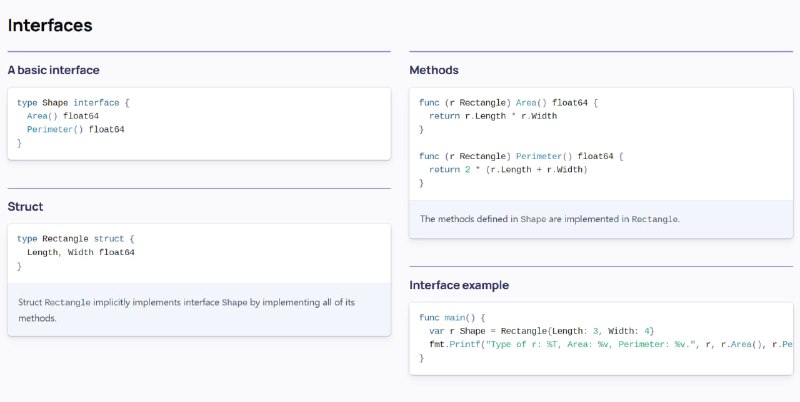Click the 'methods defined in Shape' note
This screenshot has width=800, height=402.
(x=549, y=219)
